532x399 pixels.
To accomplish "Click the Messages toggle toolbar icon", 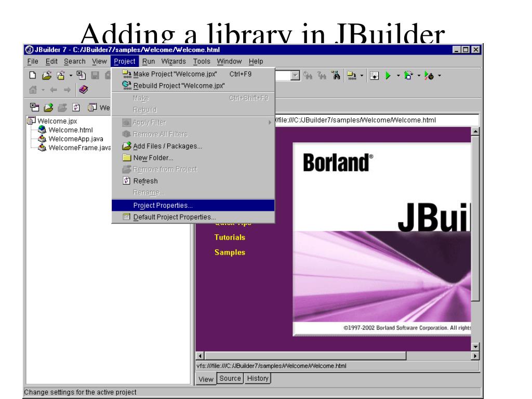I will point(374,75).
